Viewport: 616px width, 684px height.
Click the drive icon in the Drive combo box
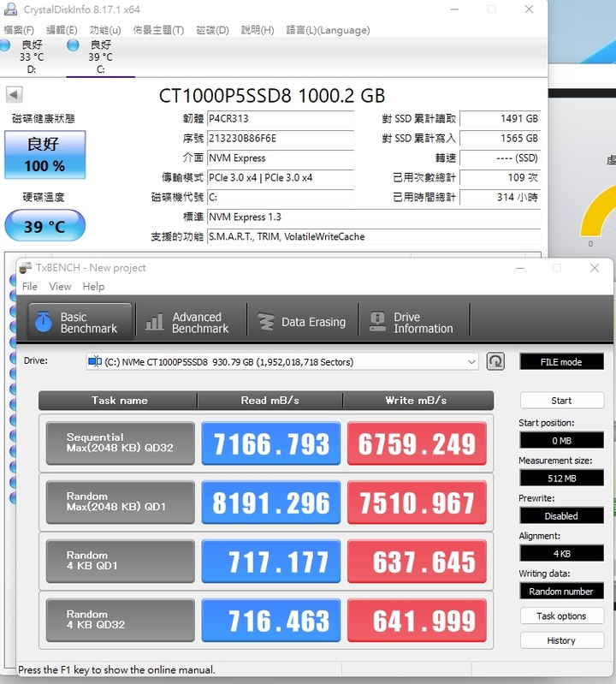95,361
